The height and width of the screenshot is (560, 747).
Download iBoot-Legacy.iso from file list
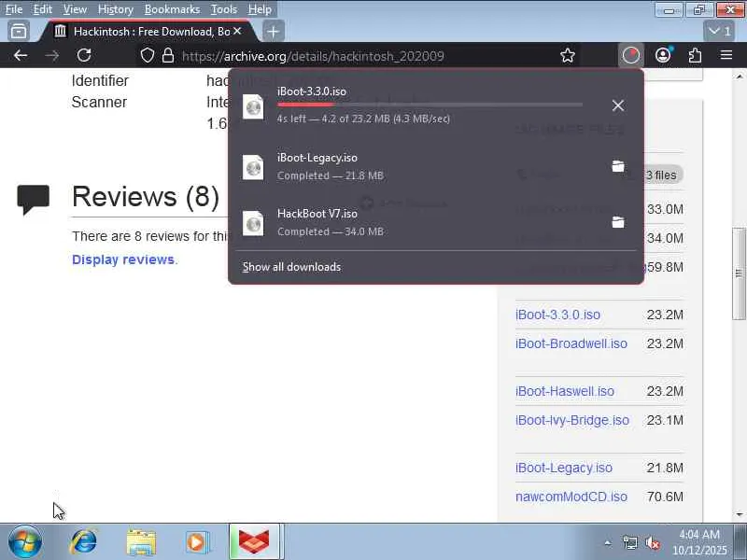click(564, 469)
